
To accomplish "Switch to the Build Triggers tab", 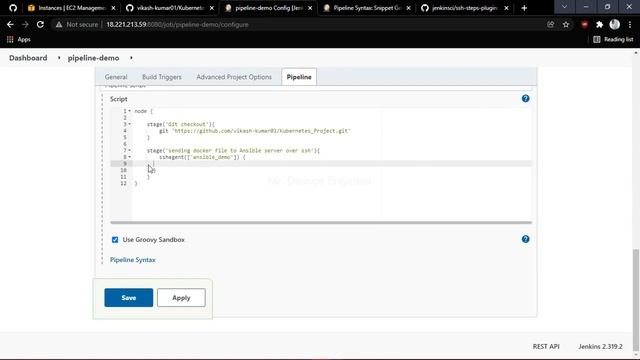I will point(162,77).
